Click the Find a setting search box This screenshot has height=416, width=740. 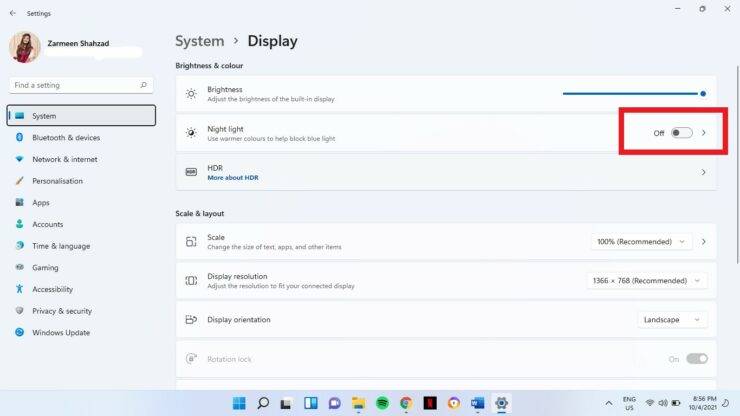coord(80,85)
